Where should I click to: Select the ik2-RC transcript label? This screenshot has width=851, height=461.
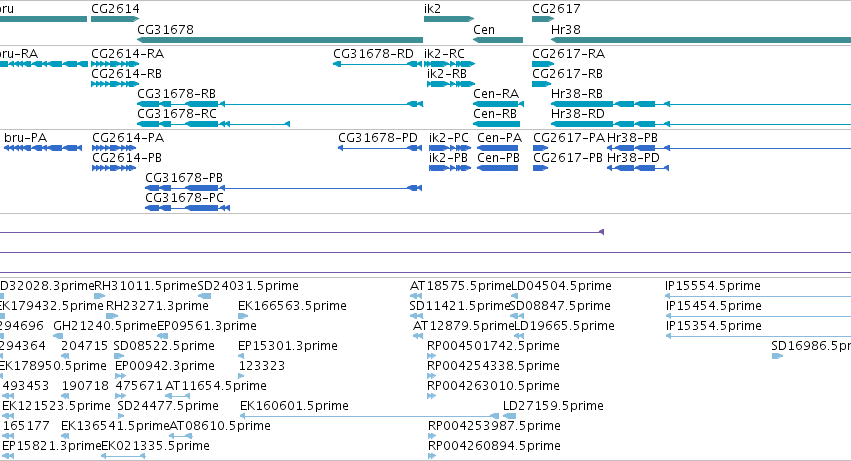(444, 53)
